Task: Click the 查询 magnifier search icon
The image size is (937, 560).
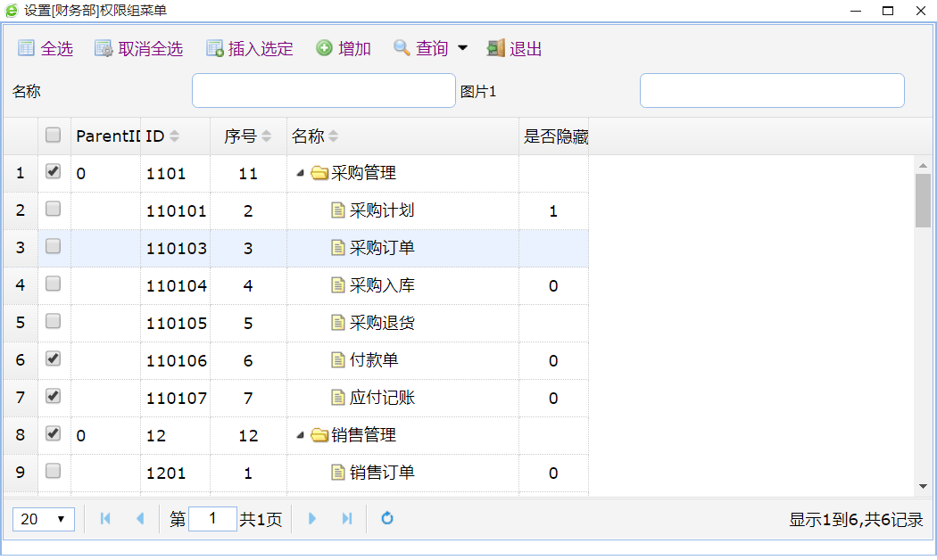Action: 402,48
